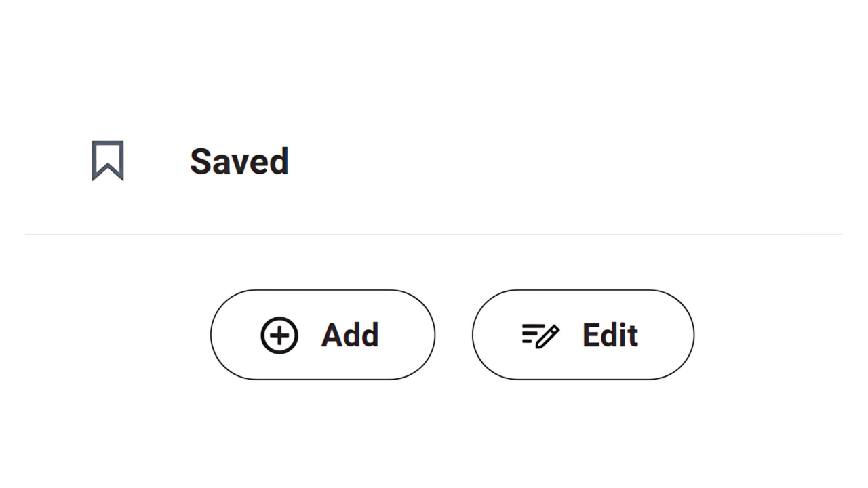Click the pencil edit icon on the Edit button

[540, 335]
